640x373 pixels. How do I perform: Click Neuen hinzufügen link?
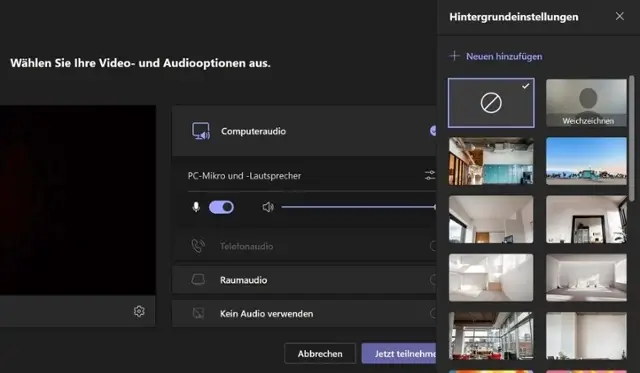click(504, 56)
